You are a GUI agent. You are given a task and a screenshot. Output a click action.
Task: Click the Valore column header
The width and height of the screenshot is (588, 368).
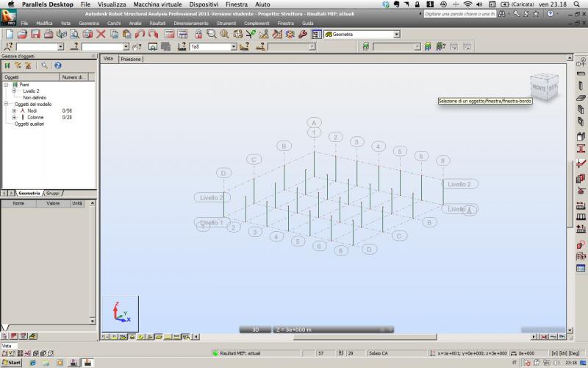tap(53, 203)
